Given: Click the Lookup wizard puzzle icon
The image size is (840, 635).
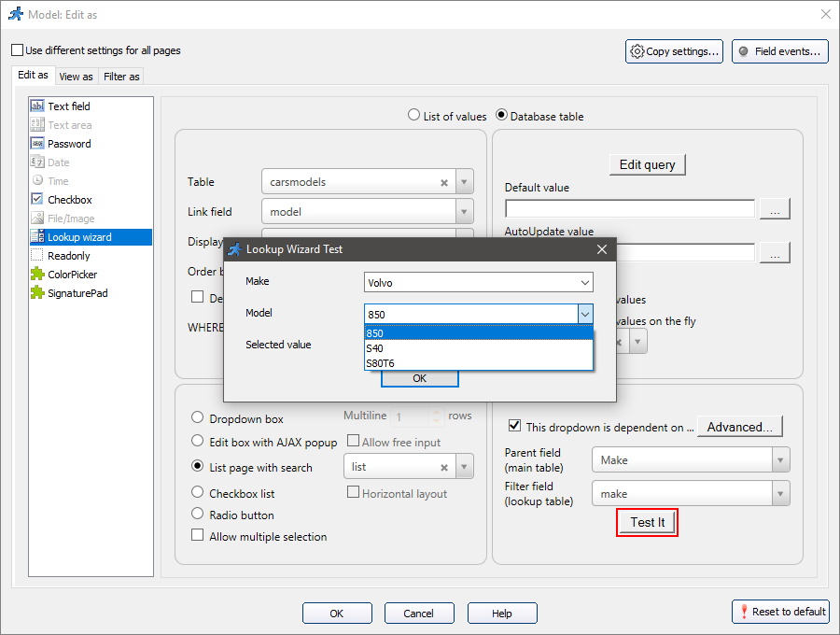Looking at the screenshot, I should (35, 236).
